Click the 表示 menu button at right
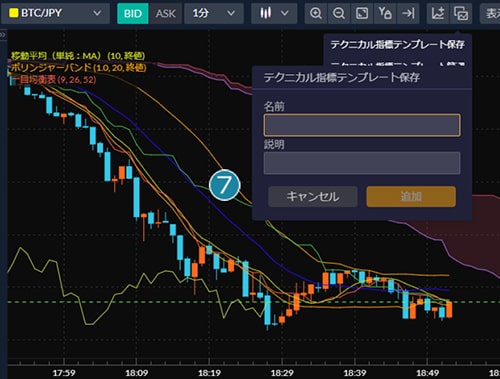Image resolution: width=500 pixels, height=379 pixels. [x=490, y=13]
